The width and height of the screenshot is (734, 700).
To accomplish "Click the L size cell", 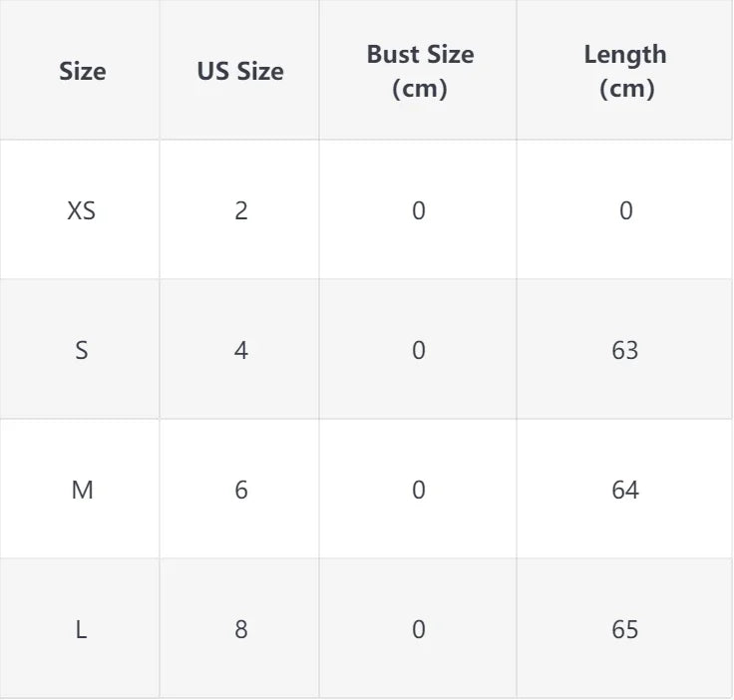I will [82, 629].
